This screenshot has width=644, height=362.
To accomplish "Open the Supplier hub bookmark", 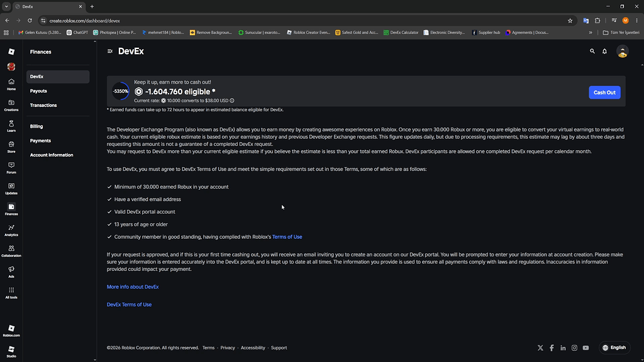I will (486, 33).
